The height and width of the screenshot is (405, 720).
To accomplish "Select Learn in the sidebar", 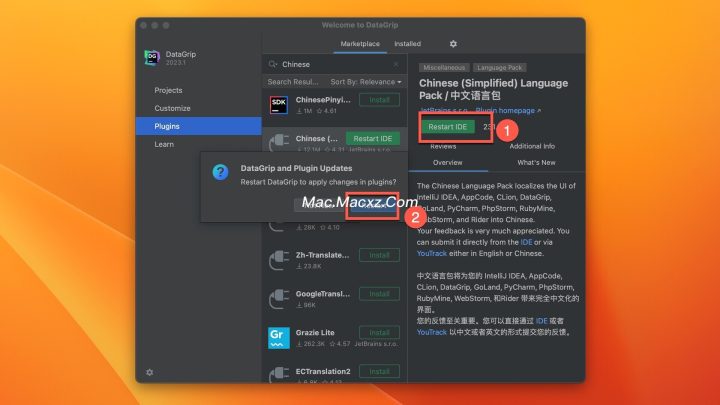I will pos(199,144).
